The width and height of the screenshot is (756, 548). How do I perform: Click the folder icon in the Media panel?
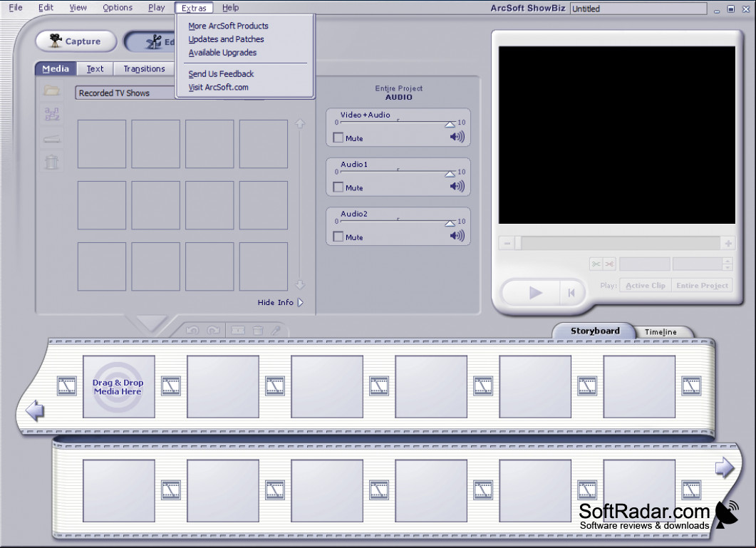click(51, 91)
